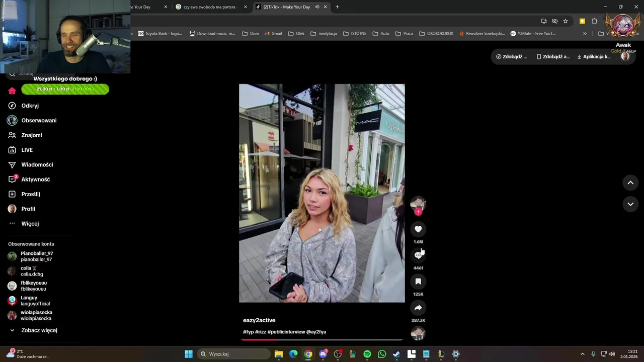Viewport: 644px width, 362px height.
Task: Open Dom bookmarks folder
Action: point(251,34)
